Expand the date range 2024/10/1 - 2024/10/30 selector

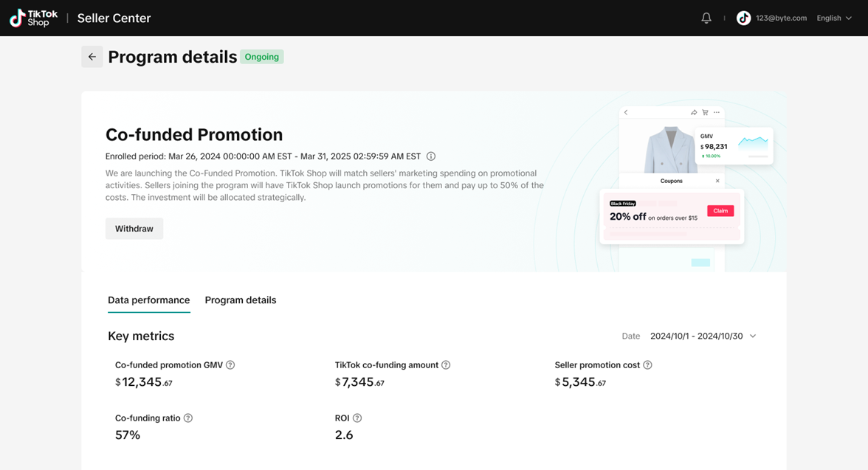point(696,336)
